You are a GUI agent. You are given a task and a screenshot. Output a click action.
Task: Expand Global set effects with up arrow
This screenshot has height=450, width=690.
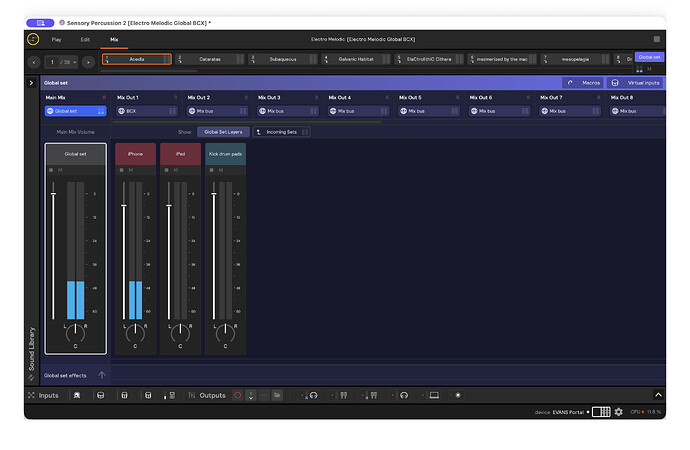pyautogui.click(x=102, y=375)
